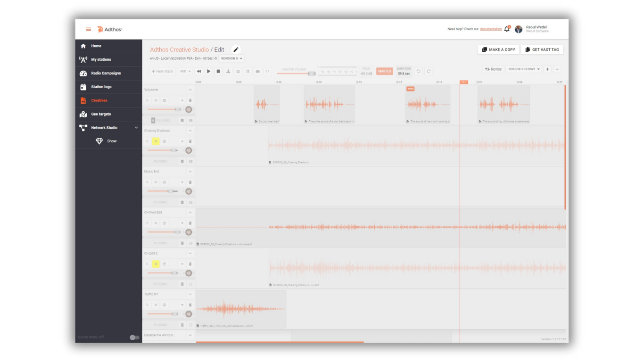Image resolution: width=644 pixels, height=362 pixels.
Task: Open mixer settings for the Voiceover track
Action: click(164, 100)
